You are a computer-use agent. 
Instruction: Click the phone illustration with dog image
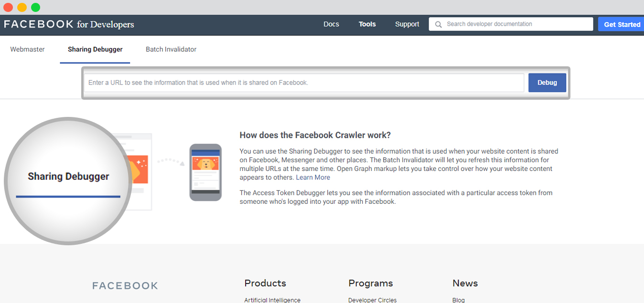(x=205, y=172)
